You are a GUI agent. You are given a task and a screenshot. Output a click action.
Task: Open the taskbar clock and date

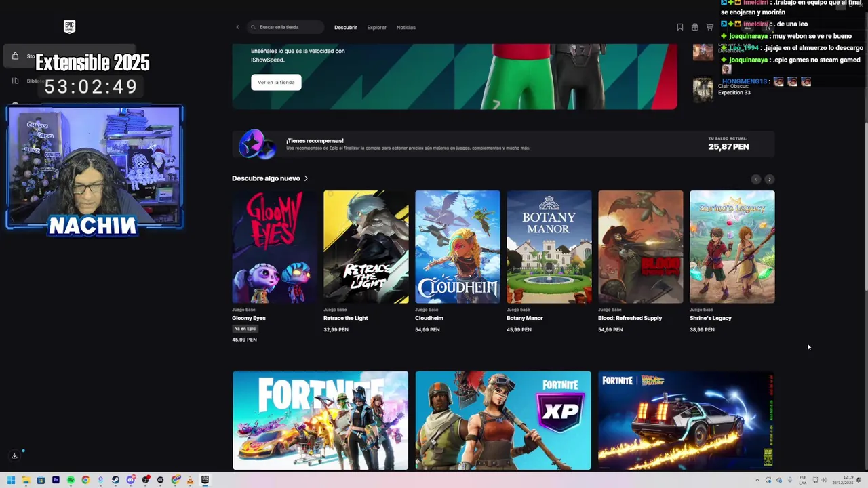pos(843,480)
